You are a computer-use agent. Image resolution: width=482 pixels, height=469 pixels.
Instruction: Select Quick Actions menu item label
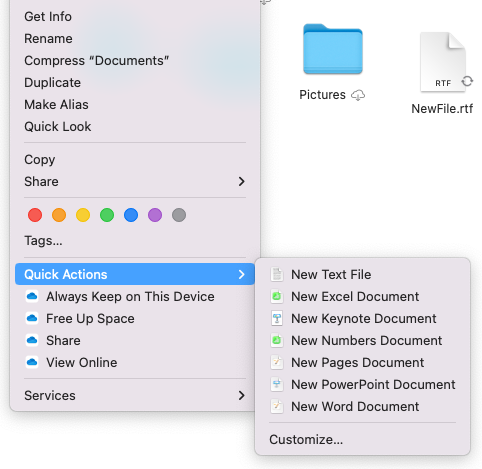pyautogui.click(x=66, y=274)
